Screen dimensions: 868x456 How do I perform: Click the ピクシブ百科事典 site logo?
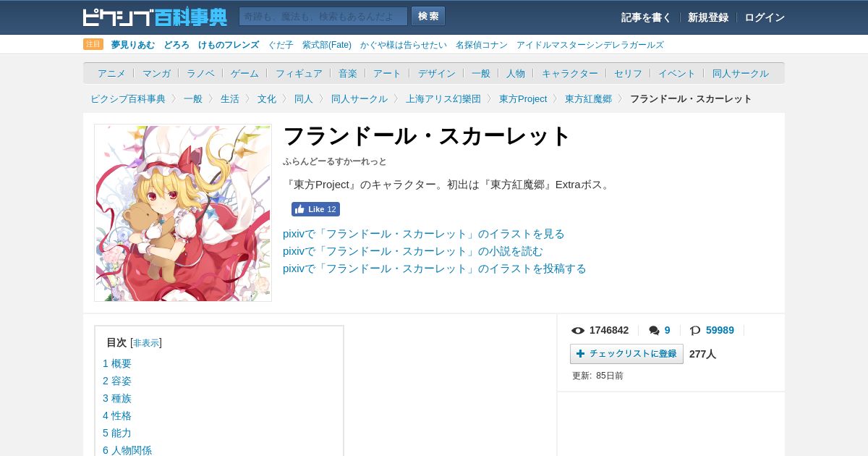click(155, 17)
